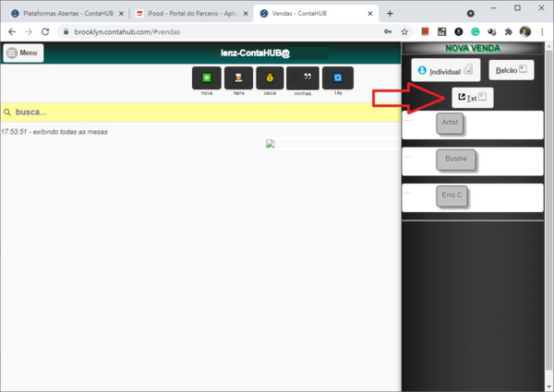
Task: Go back in browser history
Action: click(12, 31)
